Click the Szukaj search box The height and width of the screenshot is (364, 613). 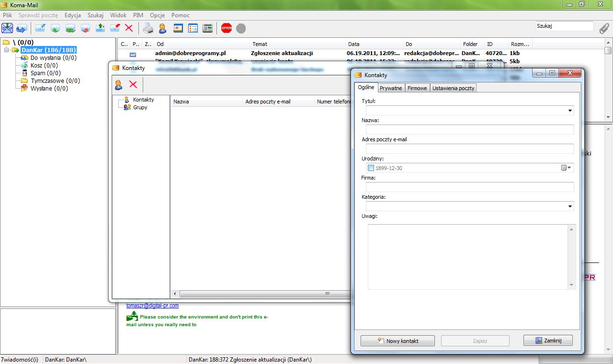[564, 26]
